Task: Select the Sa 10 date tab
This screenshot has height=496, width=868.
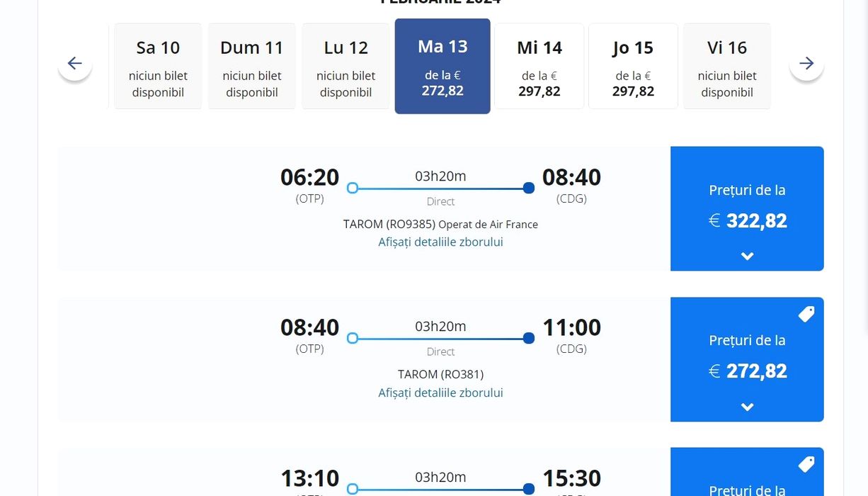Action: point(158,67)
